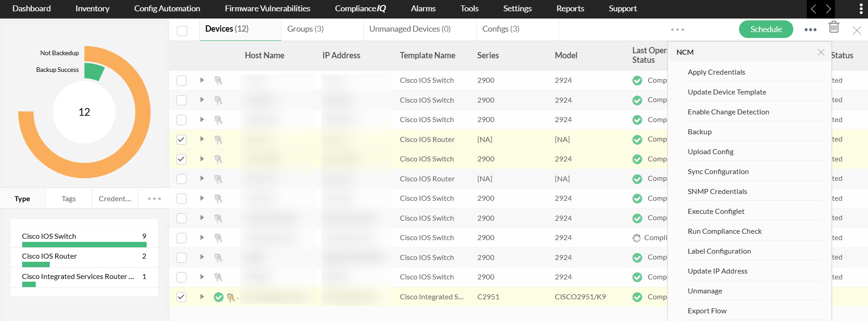Open the vertical kebab menu in top bar

click(x=861, y=9)
